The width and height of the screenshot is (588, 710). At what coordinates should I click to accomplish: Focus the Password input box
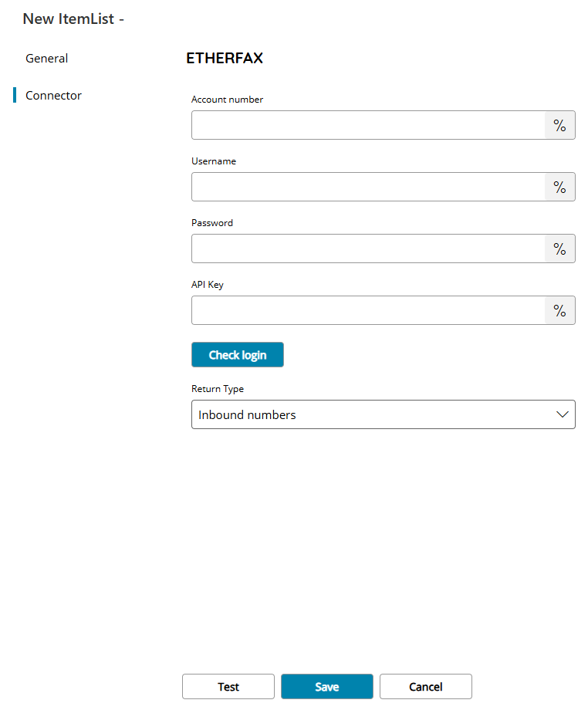[368, 248]
